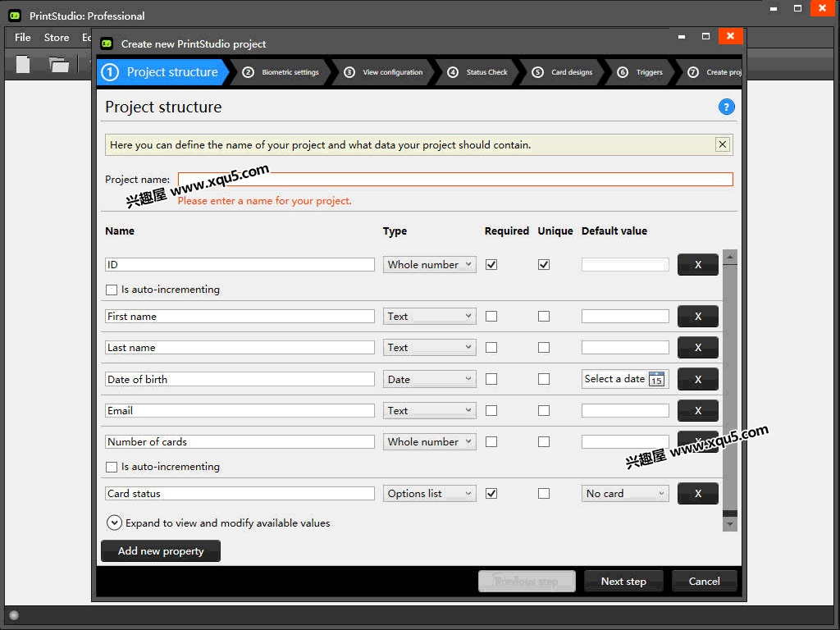The height and width of the screenshot is (630, 840).
Task: Dismiss the info banner with its X icon
Action: [x=722, y=144]
